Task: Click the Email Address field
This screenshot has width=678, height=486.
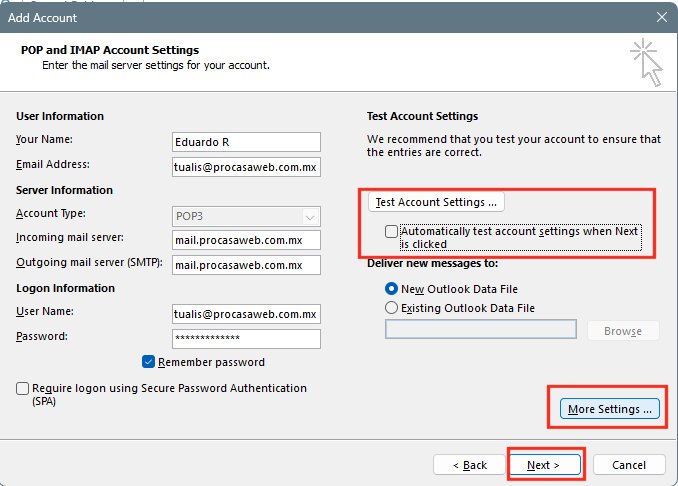Action: [x=246, y=166]
